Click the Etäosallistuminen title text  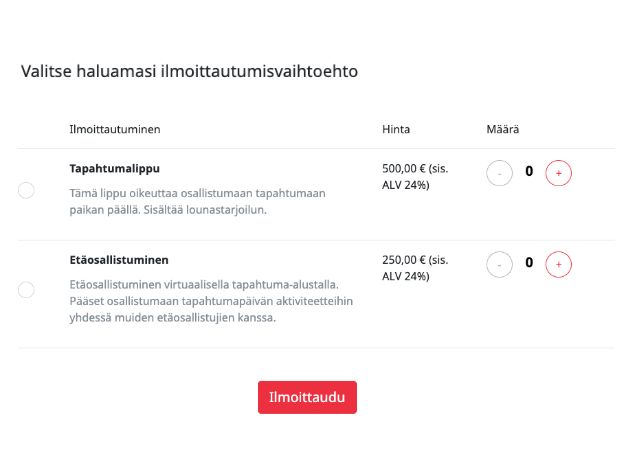point(119,260)
